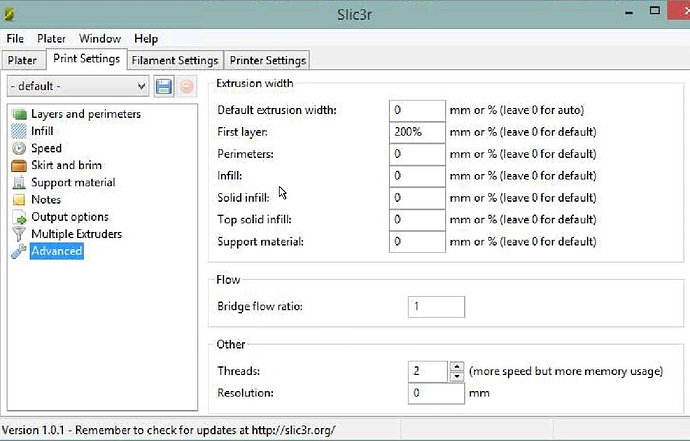Image resolution: width=690 pixels, height=441 pixels.
Task: Click the Threads value field
Action: pyautogui.click(x=428, y=371)
